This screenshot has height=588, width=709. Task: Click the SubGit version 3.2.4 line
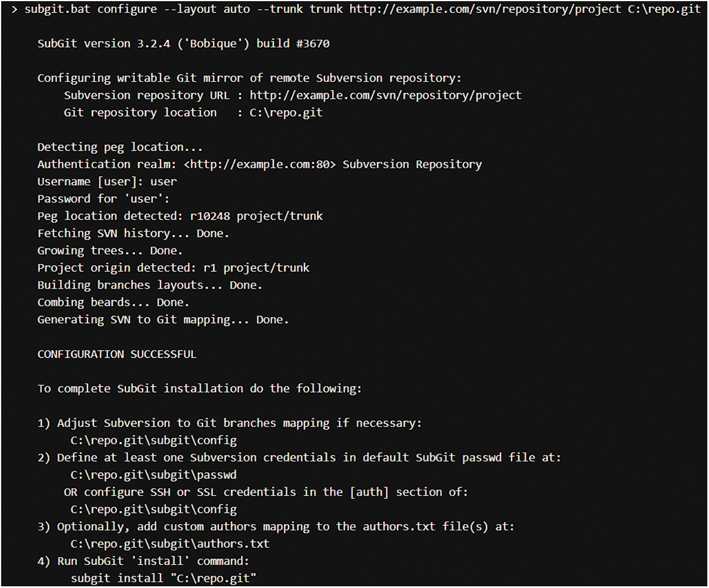coord(183,44)
